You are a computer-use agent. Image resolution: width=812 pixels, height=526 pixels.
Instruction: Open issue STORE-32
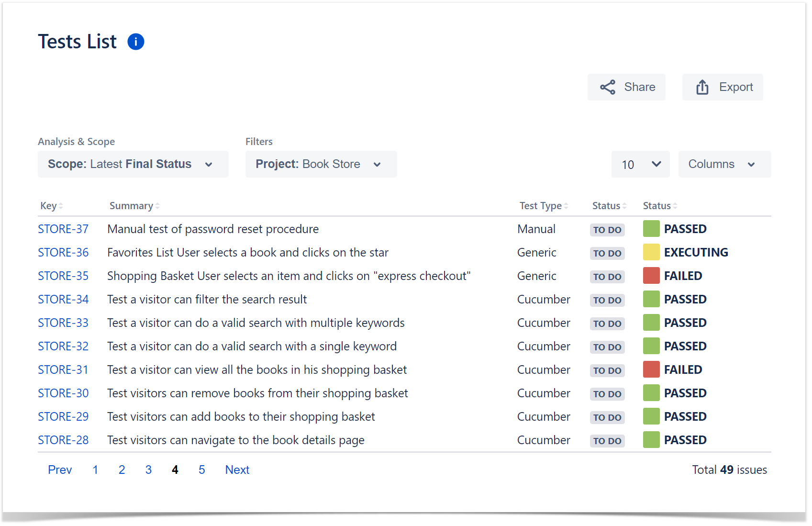coord(63,347)
